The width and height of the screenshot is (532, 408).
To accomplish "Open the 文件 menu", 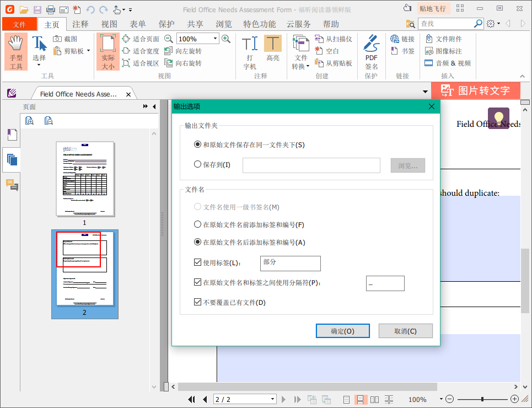I will [20, 24].
